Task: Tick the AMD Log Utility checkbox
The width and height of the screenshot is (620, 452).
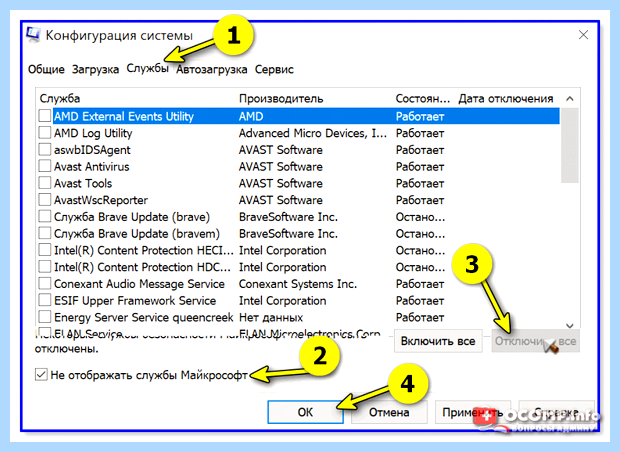Action: click(45, 132)
